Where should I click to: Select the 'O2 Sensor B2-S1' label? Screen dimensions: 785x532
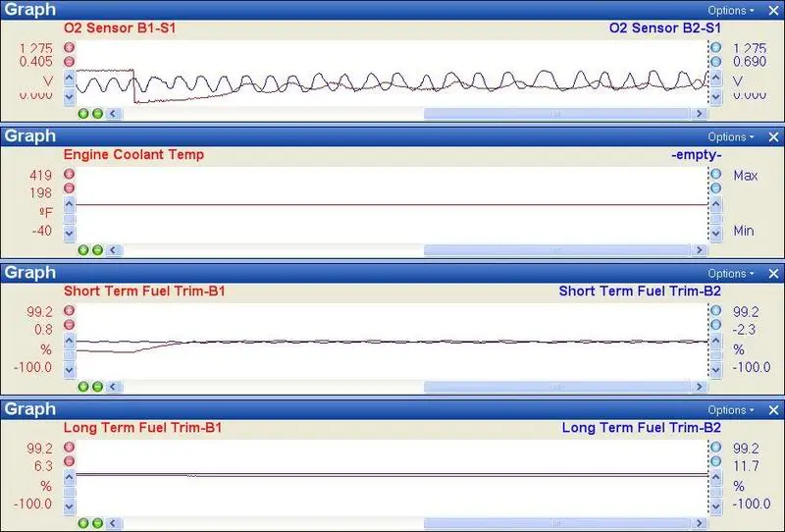[x=665, y=28]
